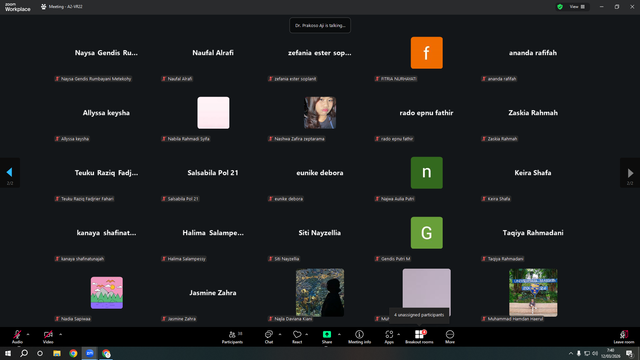Expand chat options arrow beside Chat

(x=280, y=334)
